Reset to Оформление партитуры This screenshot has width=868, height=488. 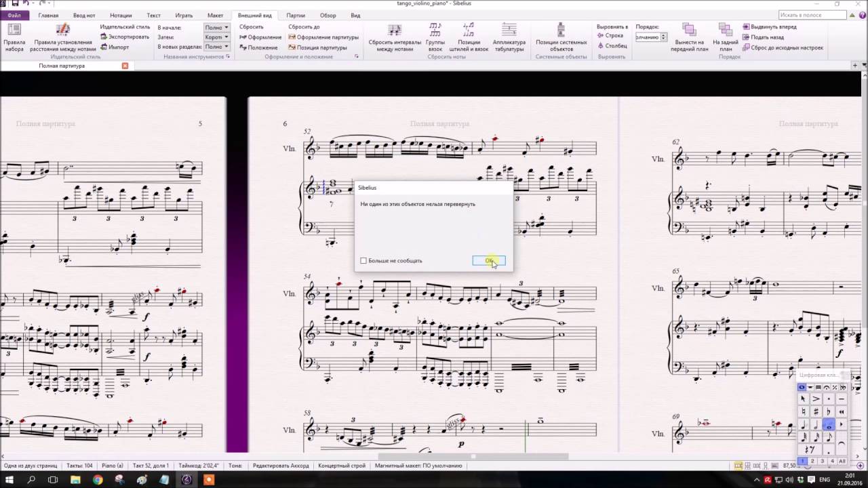pyautogui.click(x=323, y=37)
